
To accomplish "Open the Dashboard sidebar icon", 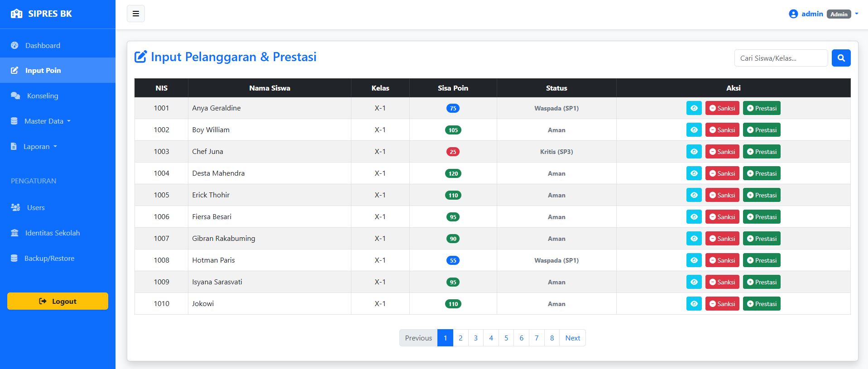I will pyautogui.click(x=14, y=45).
